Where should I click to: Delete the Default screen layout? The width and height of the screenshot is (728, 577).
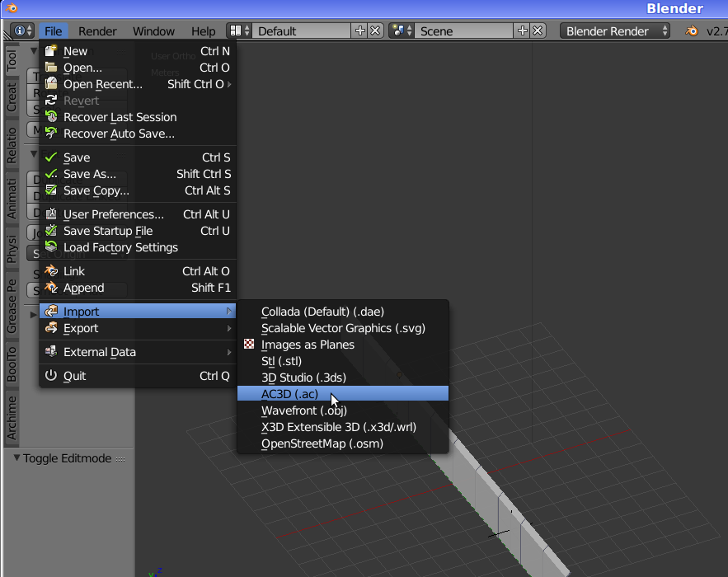tap(375, 31)
